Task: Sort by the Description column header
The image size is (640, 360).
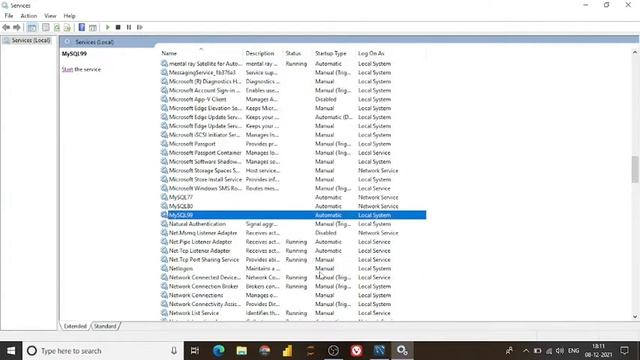Action: [260, 53]
